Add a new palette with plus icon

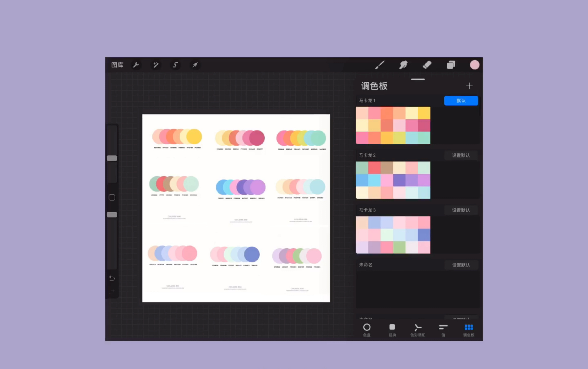pyautogui.click(x=469, y=86)
